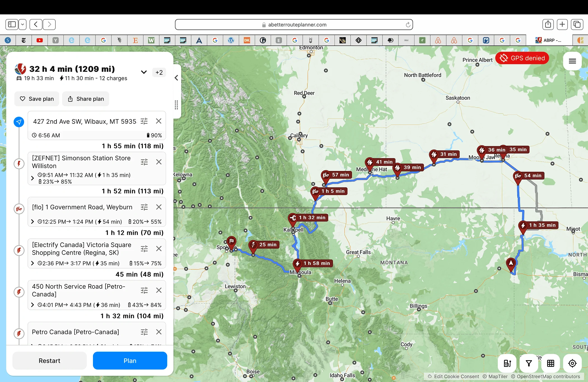
Task: Expand the trip summary dropdown chevron
Action: [144, 72]
